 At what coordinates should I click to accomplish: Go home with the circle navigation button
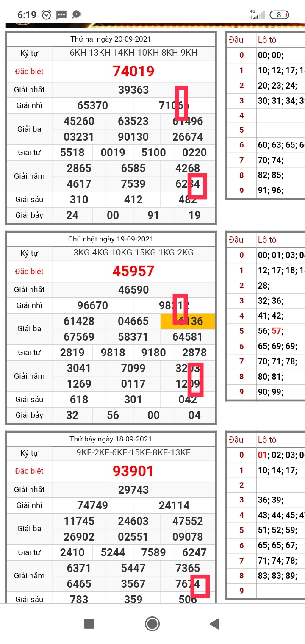pyautogui.click(x=152, y=624)
